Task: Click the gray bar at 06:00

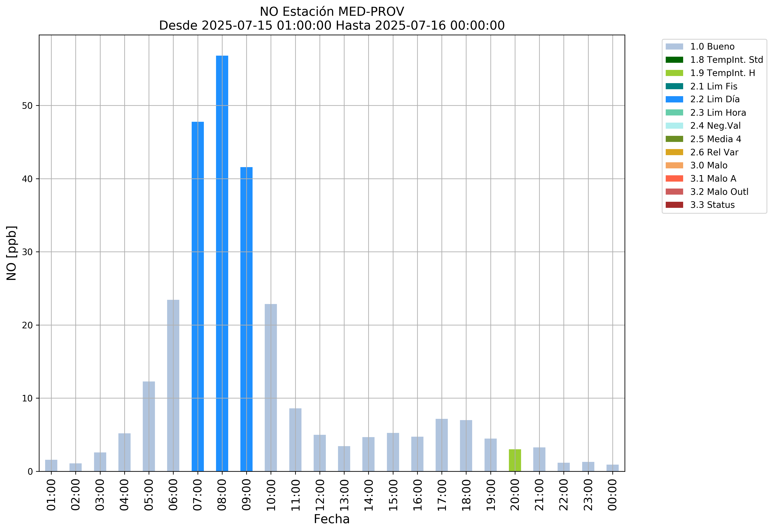Action: click(173, 385)
